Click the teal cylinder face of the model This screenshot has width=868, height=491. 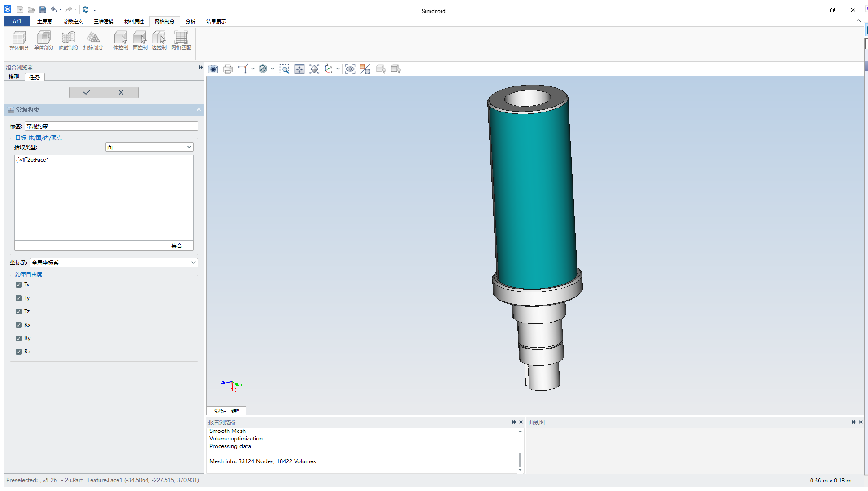(x=533, y=197)
